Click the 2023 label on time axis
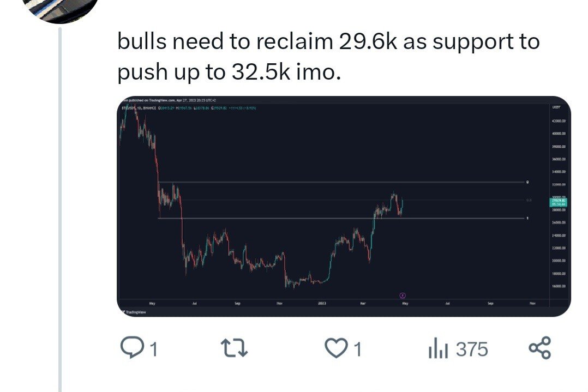This screenshot has width=588, height=392. pyautogui.click(x=322, y=303)
